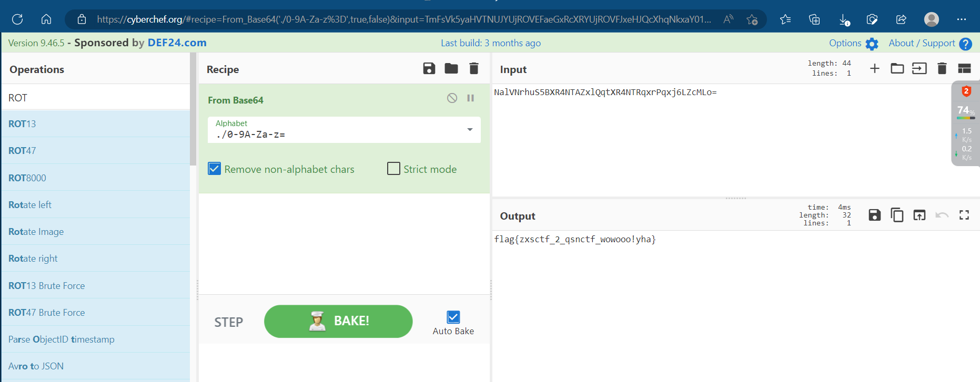
Task: Expand the Alphabet dropdown arrow
Action: (470, 130)
